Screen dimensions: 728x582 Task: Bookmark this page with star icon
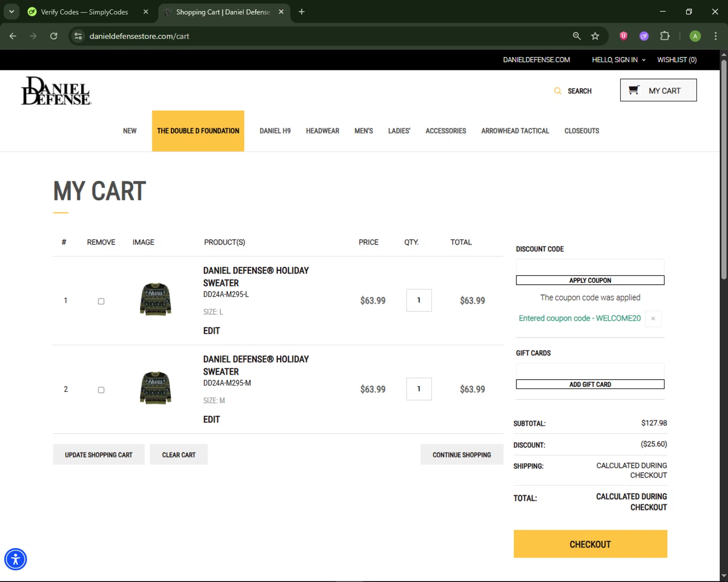[x=595, y=36]
